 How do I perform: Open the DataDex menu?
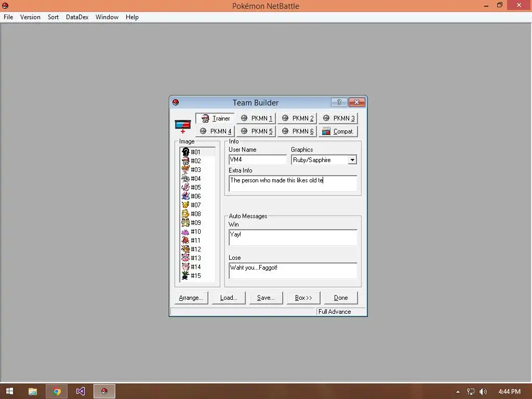pyautogui.click(x=77, y=17)
